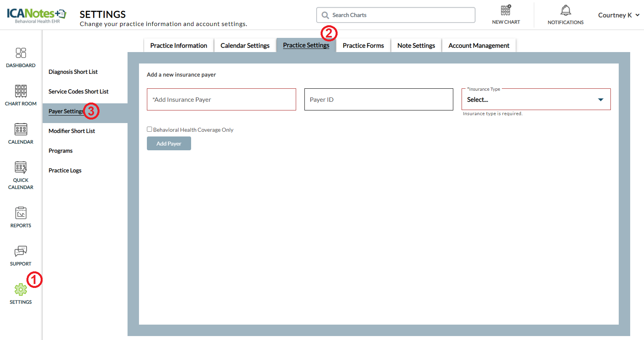Click the Add Insurance Payer field
This screenshot has height=340, width=644.
coord(221,100)
